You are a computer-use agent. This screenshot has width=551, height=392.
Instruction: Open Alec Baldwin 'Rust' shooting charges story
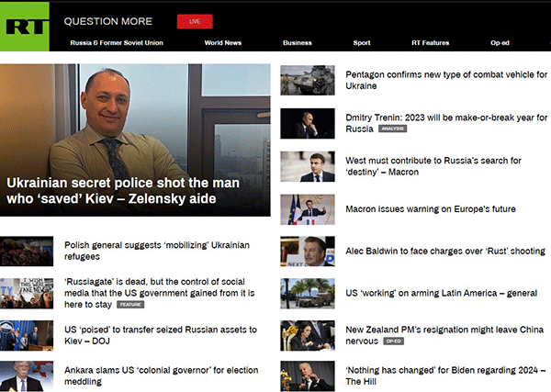[x=445, y=252]
